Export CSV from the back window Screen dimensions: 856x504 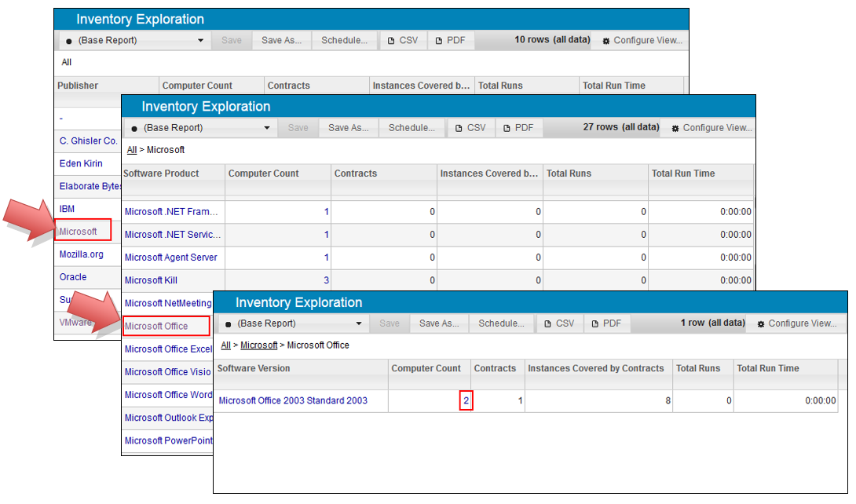pyautogui.click(x=403, y=40)
